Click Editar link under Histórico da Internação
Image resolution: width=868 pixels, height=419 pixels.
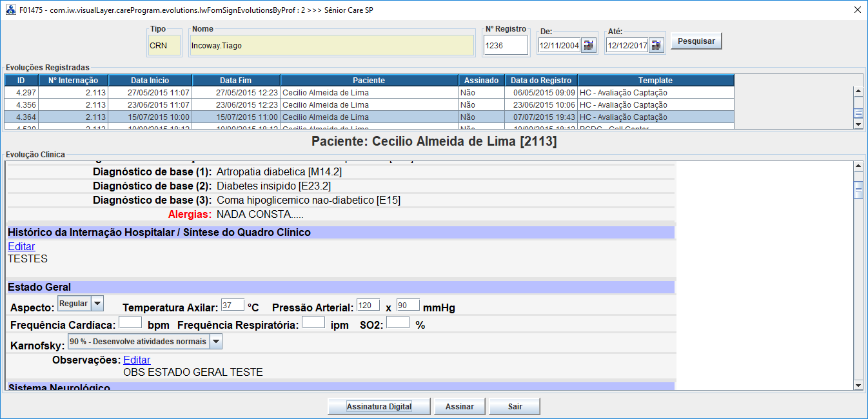[x=21, y=246]
